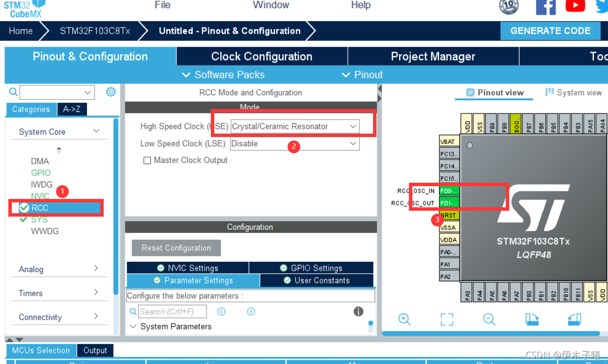Open the GPIO Settings tab
Screen dimensions: 608x364
tap(311, 268)
